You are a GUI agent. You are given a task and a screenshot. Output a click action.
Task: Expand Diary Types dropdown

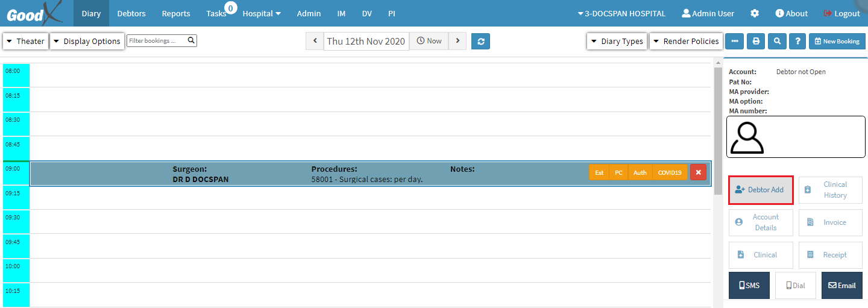click(617, 41)
